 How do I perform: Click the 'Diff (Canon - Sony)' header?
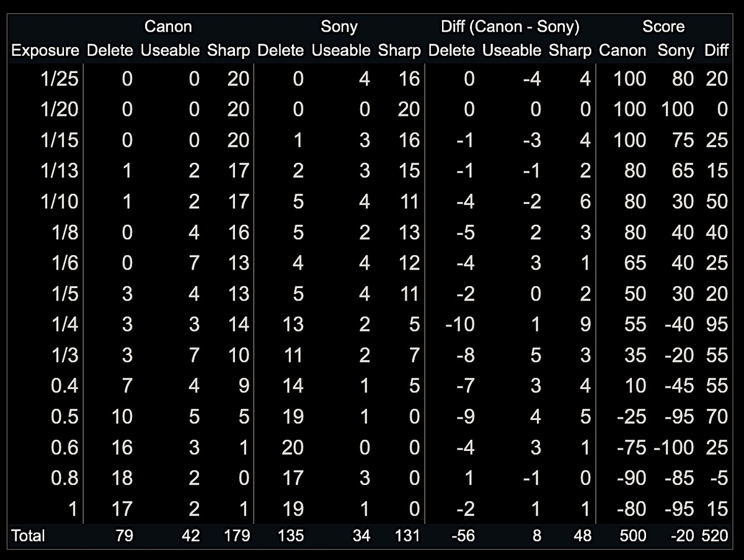[x=510, y=27]
